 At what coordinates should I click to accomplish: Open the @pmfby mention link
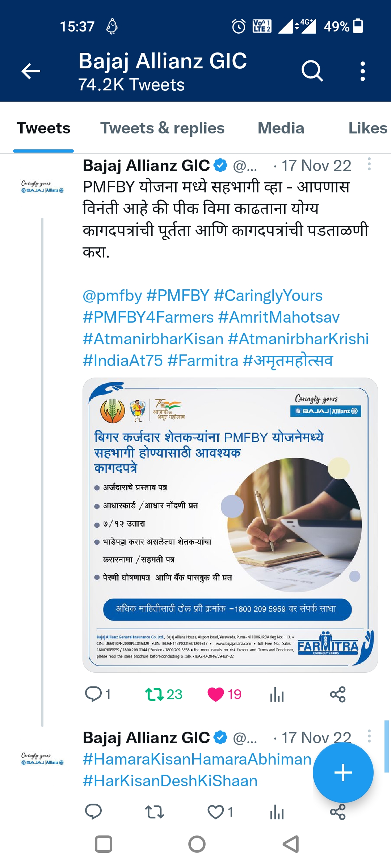pos(112,295)
